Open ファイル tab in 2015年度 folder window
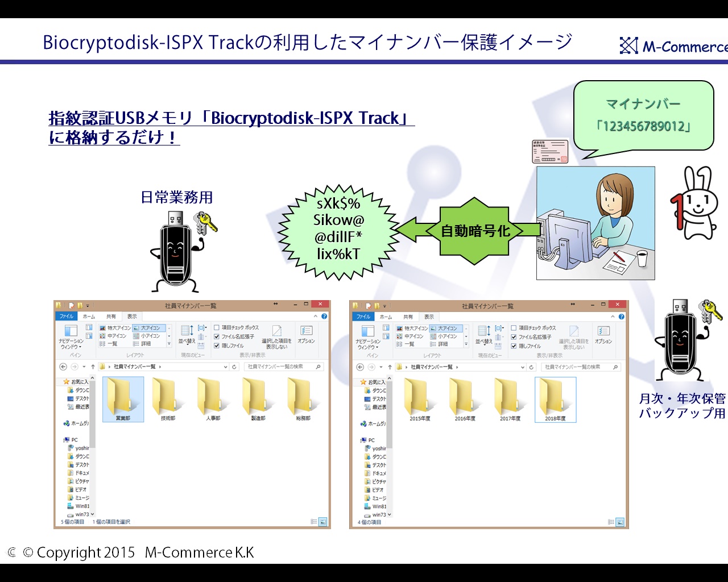 (363, 317)
